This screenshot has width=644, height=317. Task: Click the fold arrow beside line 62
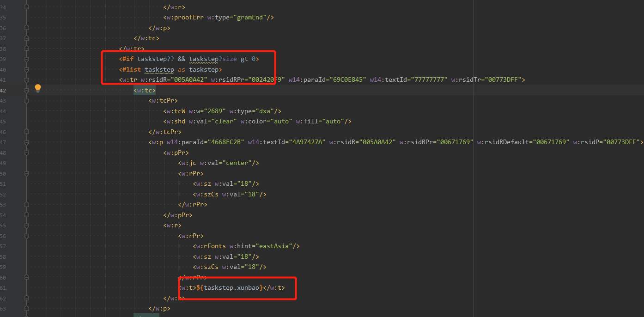point(26,298)
